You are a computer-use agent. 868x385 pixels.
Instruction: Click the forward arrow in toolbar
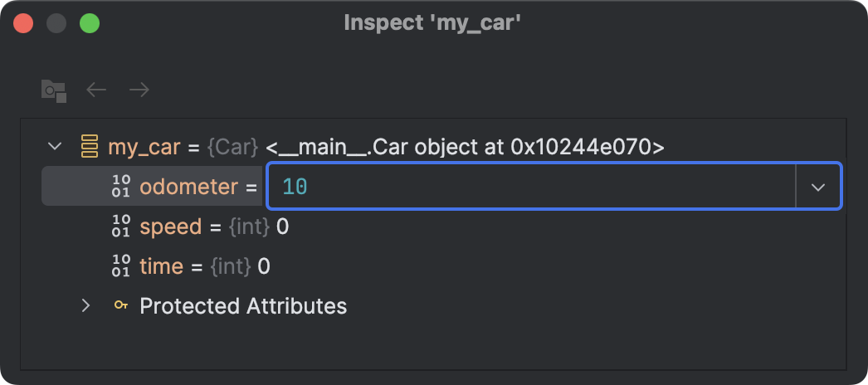click(139, 90)
